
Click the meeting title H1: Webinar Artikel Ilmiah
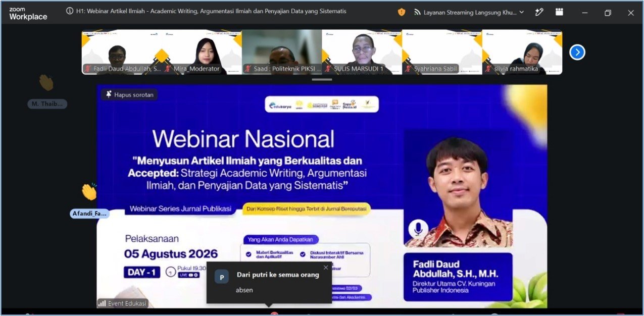211,11
